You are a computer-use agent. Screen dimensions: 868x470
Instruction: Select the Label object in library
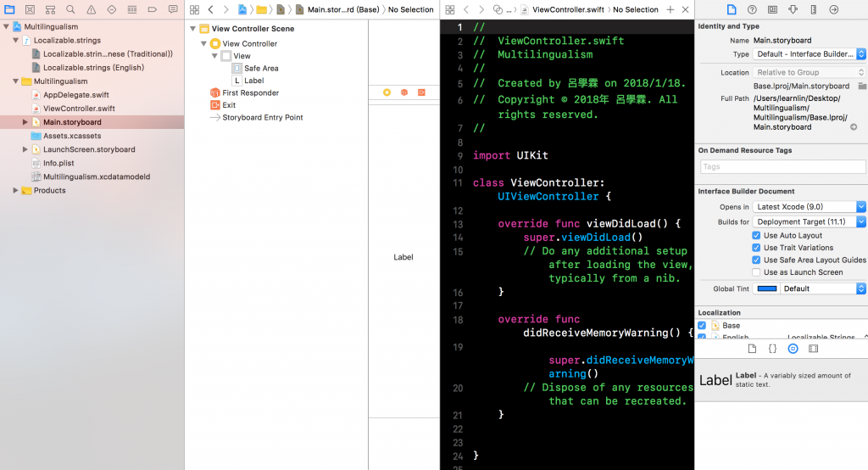tap(781, 380)
